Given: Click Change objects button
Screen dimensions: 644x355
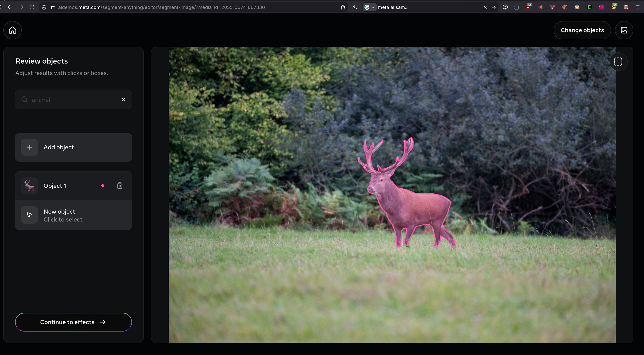Looking at the screenshot, I should pos(582,30).
